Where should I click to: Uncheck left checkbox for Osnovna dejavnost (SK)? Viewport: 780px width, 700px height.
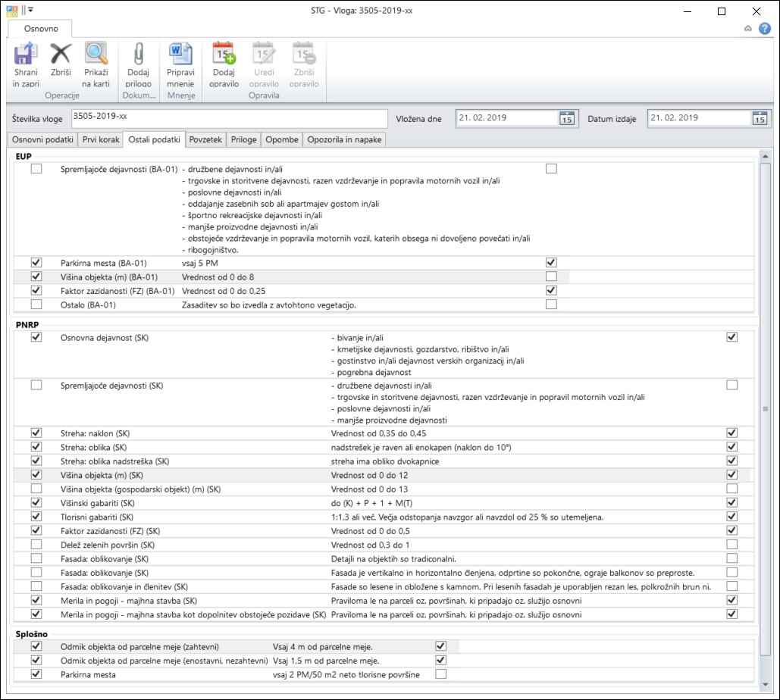(x=36, y=337)
